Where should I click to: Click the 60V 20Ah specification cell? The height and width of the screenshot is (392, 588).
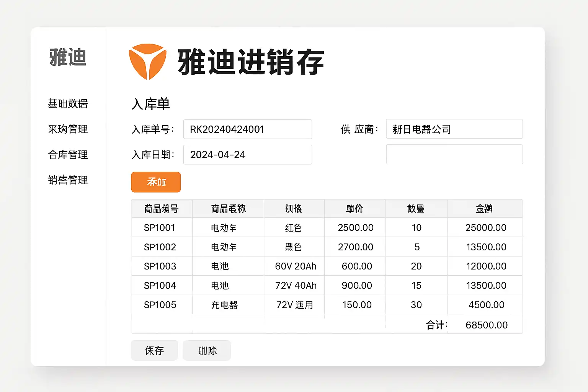(296, 266)
